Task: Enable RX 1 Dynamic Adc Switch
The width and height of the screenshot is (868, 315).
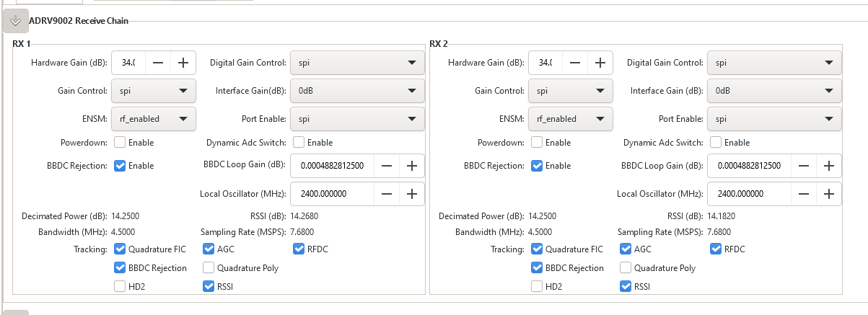Action: point(299,143)
